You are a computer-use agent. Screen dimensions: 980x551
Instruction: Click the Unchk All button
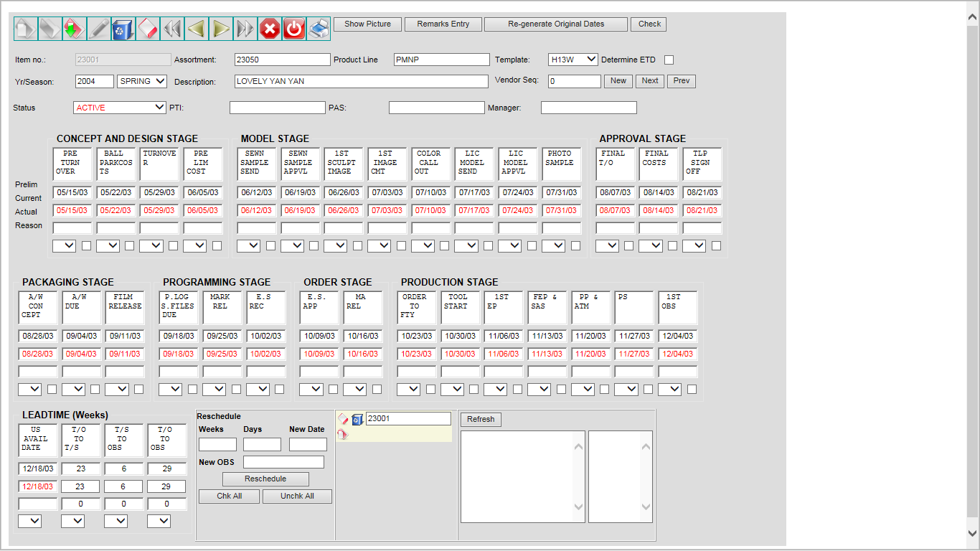(297, 496)
